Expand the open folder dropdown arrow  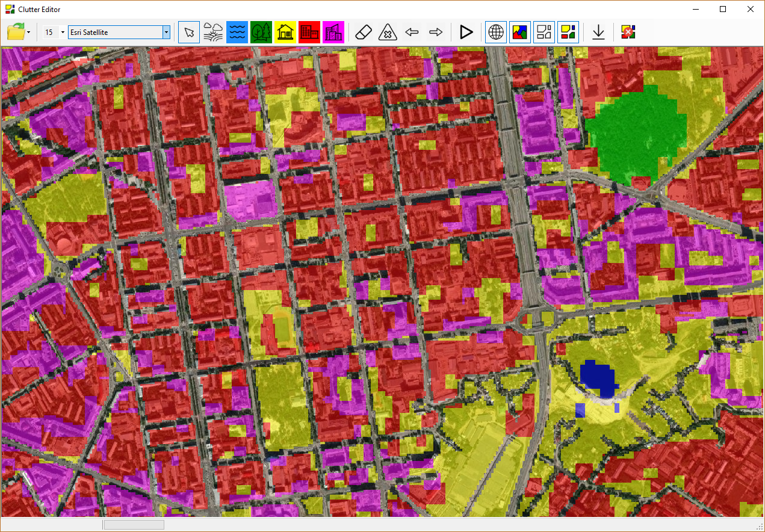(28, 32)
